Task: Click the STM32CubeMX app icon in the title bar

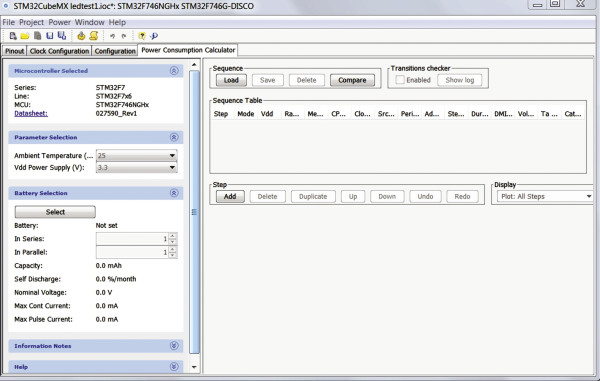Action: tap(6, 6)
